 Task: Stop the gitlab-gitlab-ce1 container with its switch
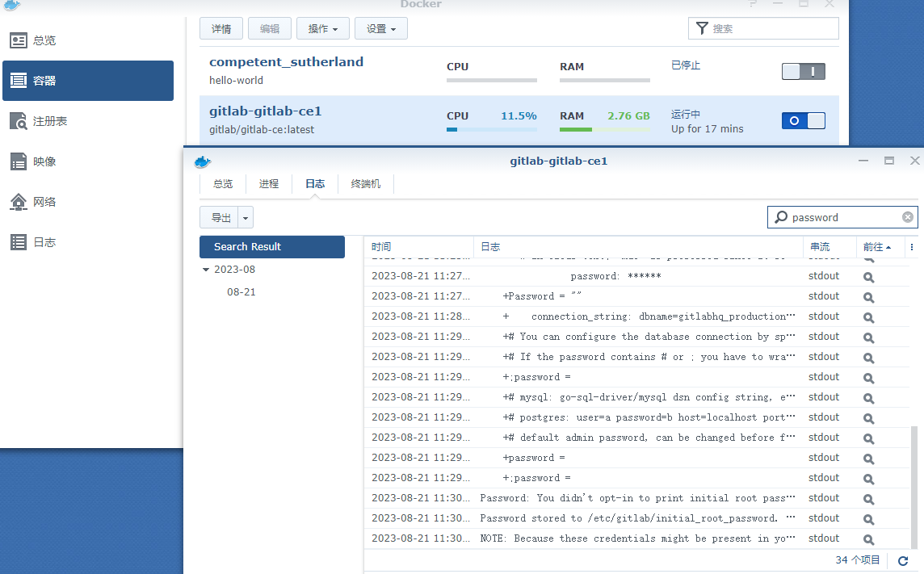pyautogui.click(x=804, y=119)
